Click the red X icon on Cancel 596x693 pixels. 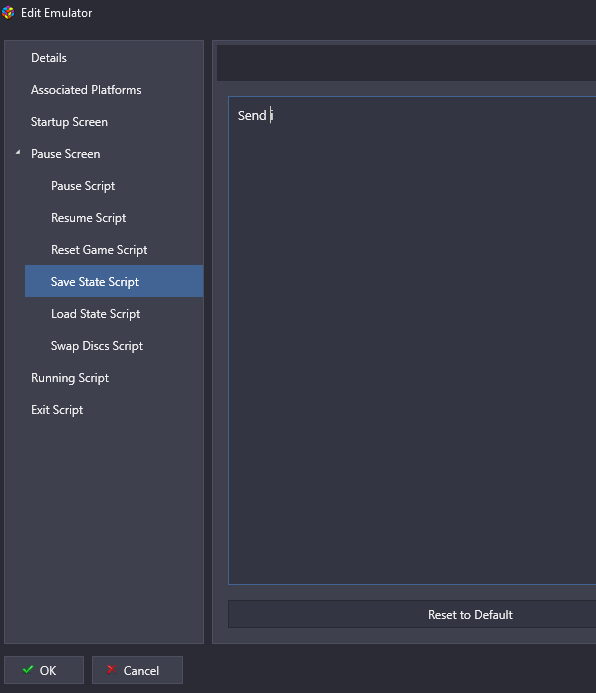click(x=112, y=670)
